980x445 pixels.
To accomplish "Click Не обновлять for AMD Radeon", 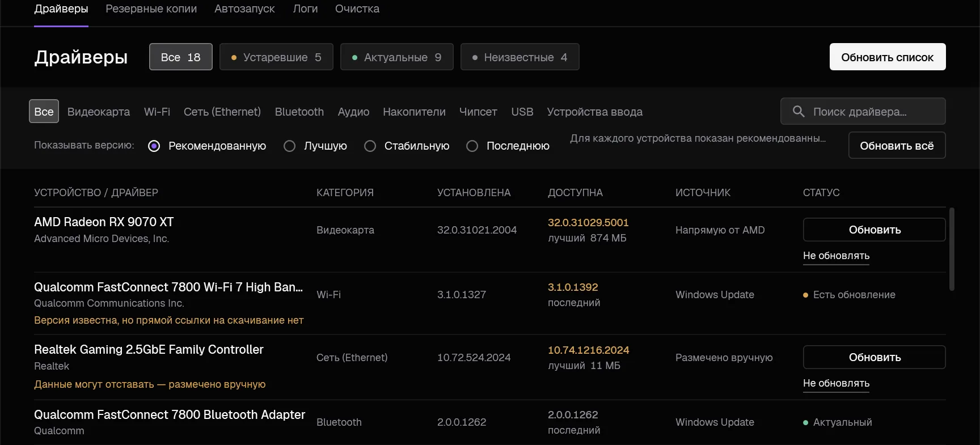I will tap(837, 256).
